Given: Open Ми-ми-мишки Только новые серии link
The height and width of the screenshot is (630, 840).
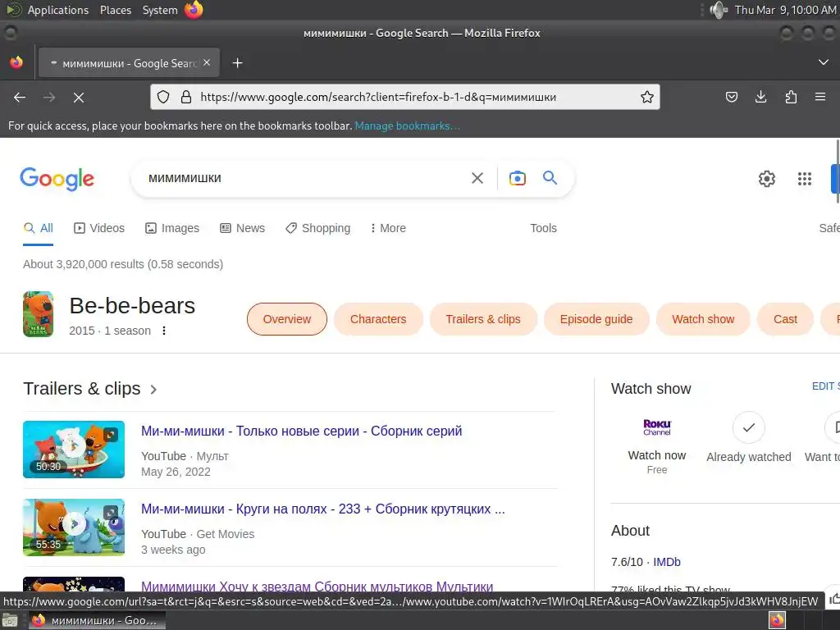Looking at the screenshot, I should click(302, 431).
